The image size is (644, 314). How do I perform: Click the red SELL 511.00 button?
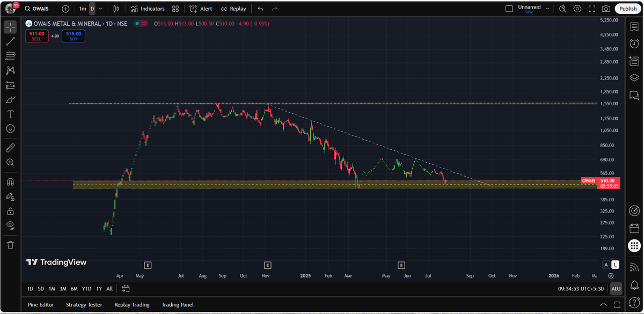coord(36,36)
